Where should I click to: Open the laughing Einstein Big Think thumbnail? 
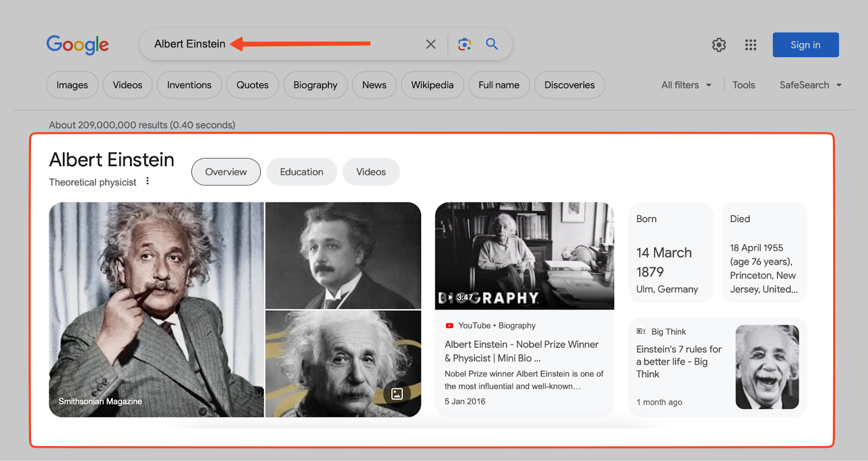[x=767, y=367]
